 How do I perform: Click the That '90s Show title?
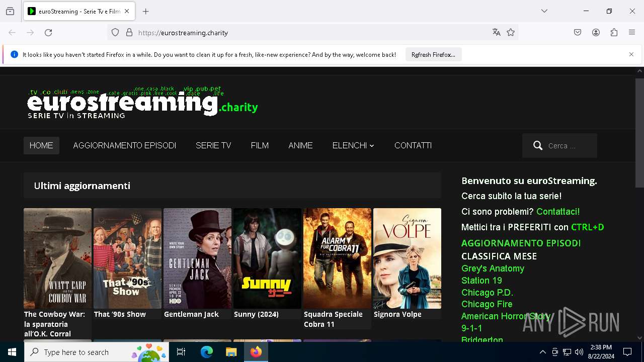click(120, 314)
